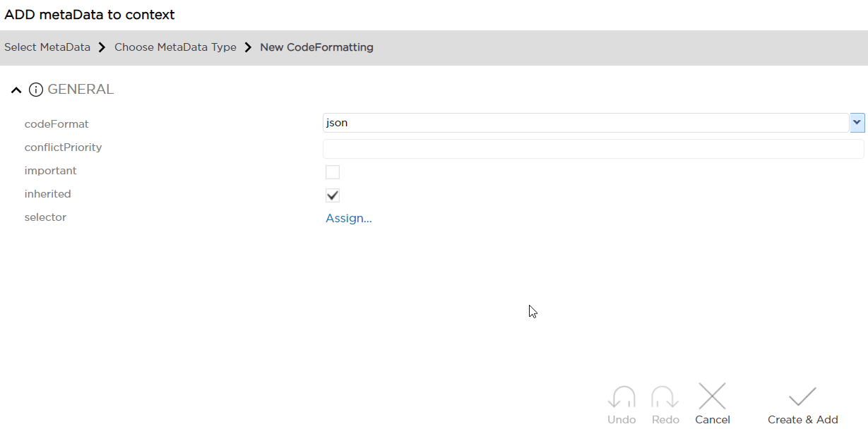Open the codeFormat dropdown arrow
Viewport: 868px width, 429px height.
(857, 123)
